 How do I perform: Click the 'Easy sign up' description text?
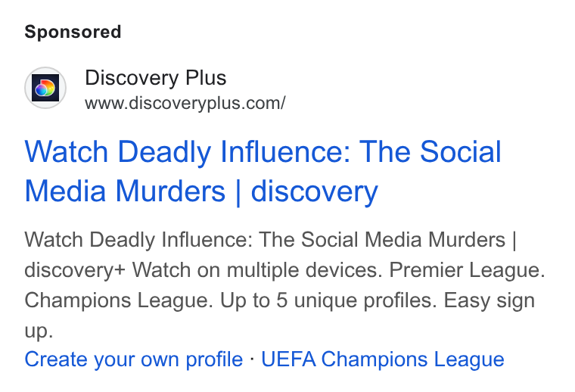click(x=490, y=300)
